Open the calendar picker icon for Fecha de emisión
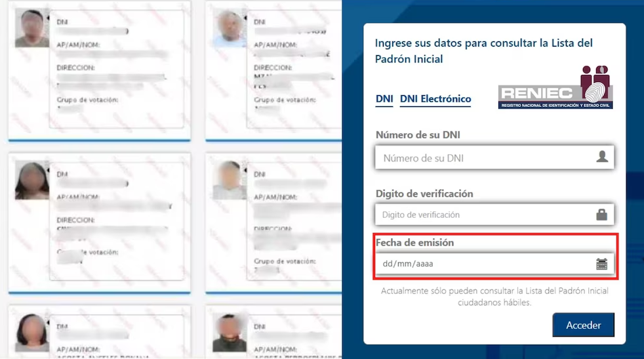The width and height of the screenshot is (644, 359). pyautogui.click(x=601, y=264)
